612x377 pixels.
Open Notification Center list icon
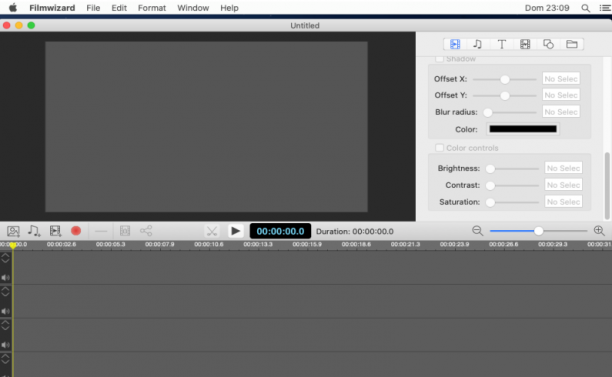pyautogui.click(x=605, y=8)
